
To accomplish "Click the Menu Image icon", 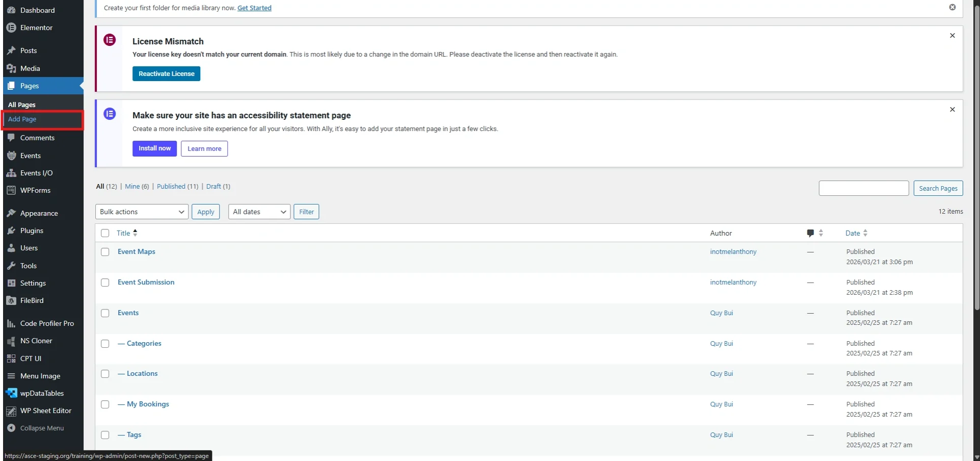I will (11, 376).
